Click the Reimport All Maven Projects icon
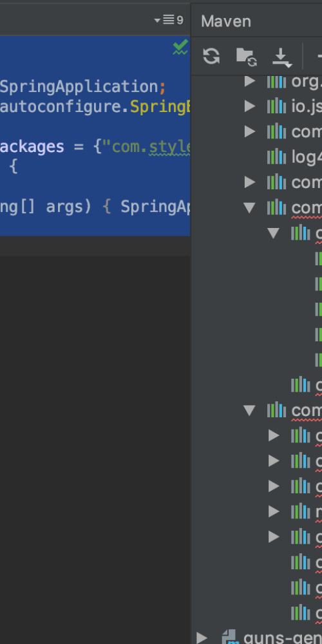 (x=211, y=56)
